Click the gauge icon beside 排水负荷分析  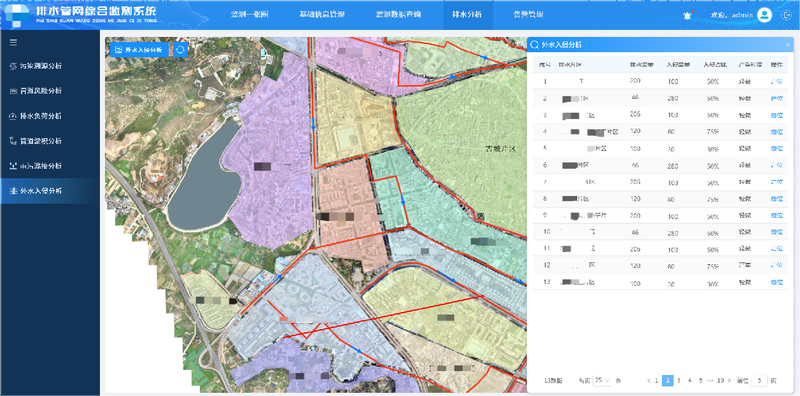click(13, 116)
